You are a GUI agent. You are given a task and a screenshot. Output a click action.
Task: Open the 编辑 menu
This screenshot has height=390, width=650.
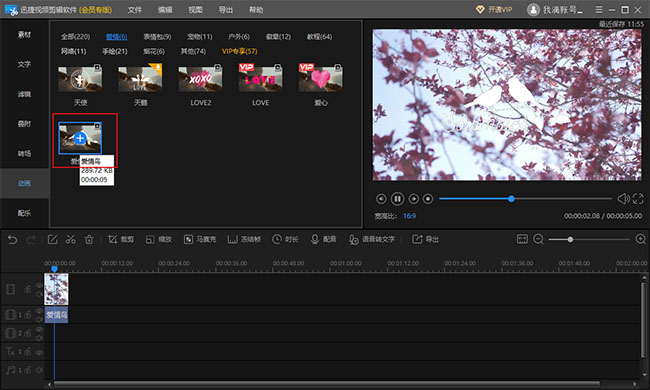click(165, 10)
